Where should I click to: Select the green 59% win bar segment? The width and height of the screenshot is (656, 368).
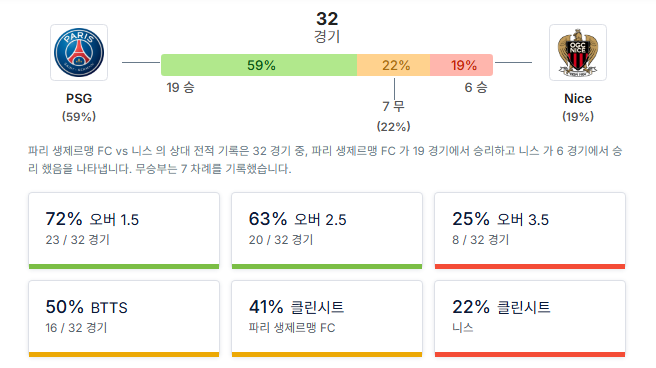[259, 65]
